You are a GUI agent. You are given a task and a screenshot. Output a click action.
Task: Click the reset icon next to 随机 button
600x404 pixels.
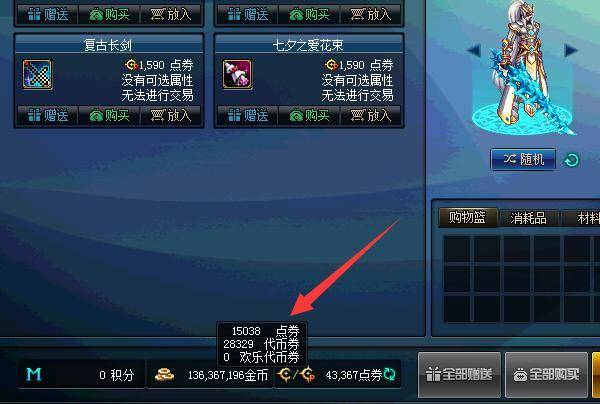pyautogui.click(x=572, y=160)
